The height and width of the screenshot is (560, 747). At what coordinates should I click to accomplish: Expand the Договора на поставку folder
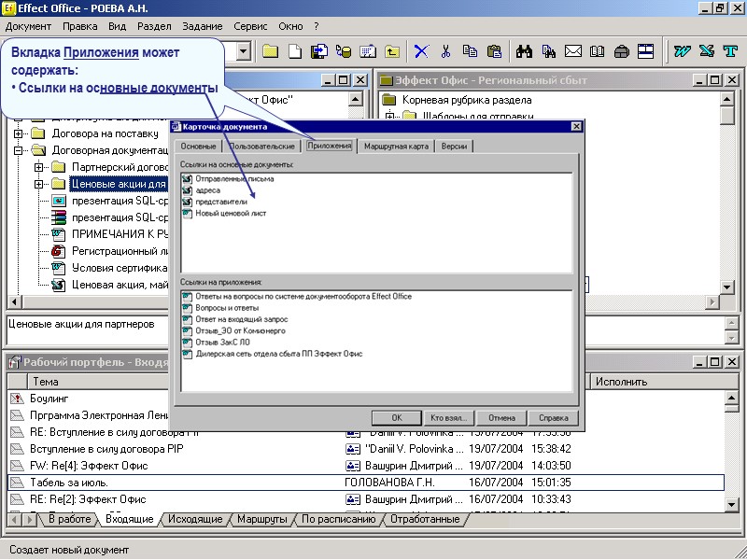(18, 133)
